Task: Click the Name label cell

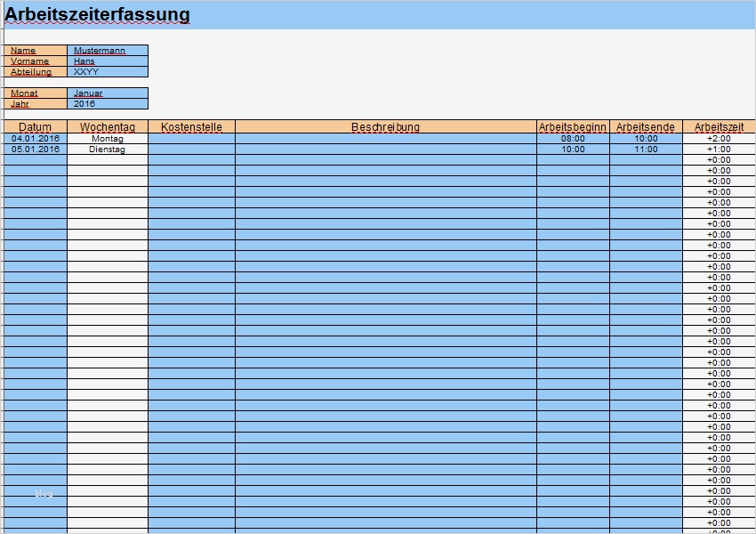Action: click(36, 50)
